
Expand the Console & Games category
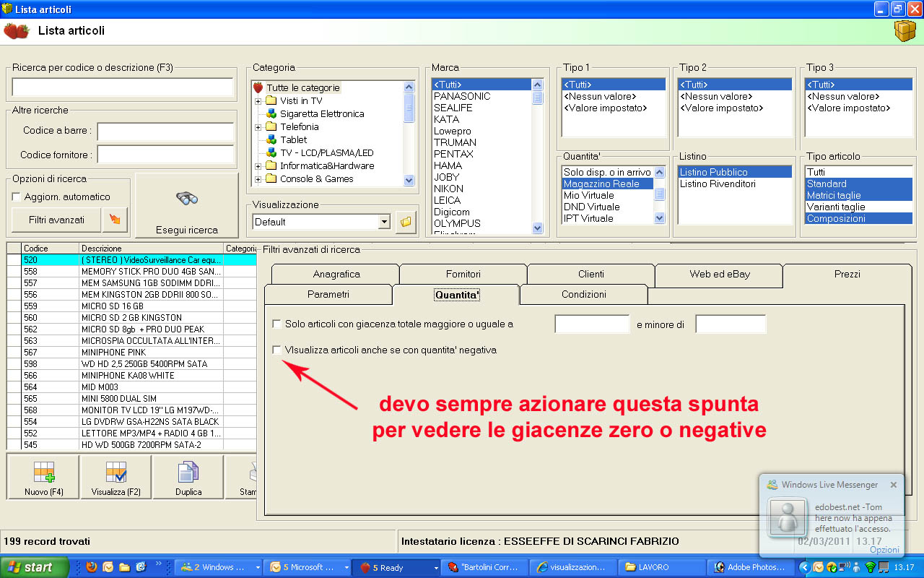pos(258,179)
